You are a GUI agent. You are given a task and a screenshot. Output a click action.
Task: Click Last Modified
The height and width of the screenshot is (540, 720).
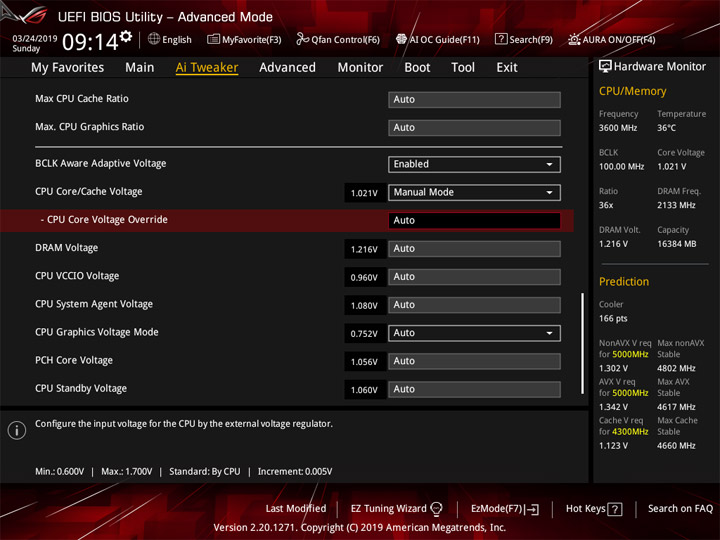click(x=296, y=508)
